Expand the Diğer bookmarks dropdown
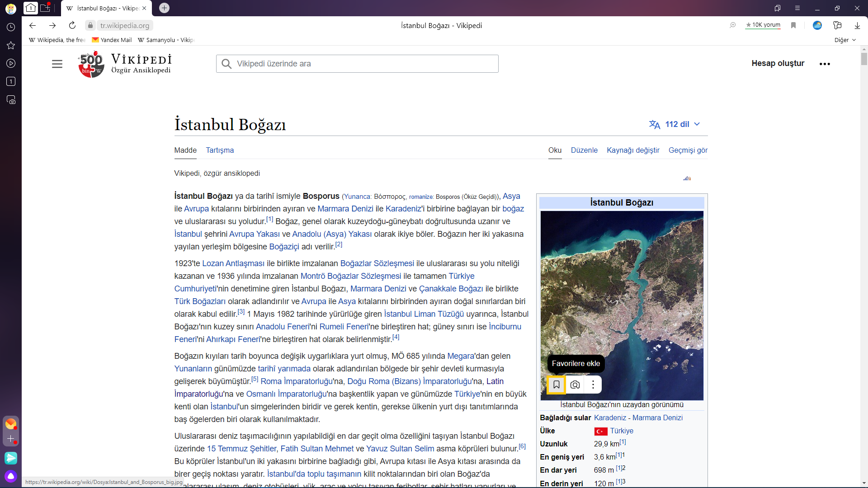This screenshot has width=868, height=488. (x=845, y=40)
